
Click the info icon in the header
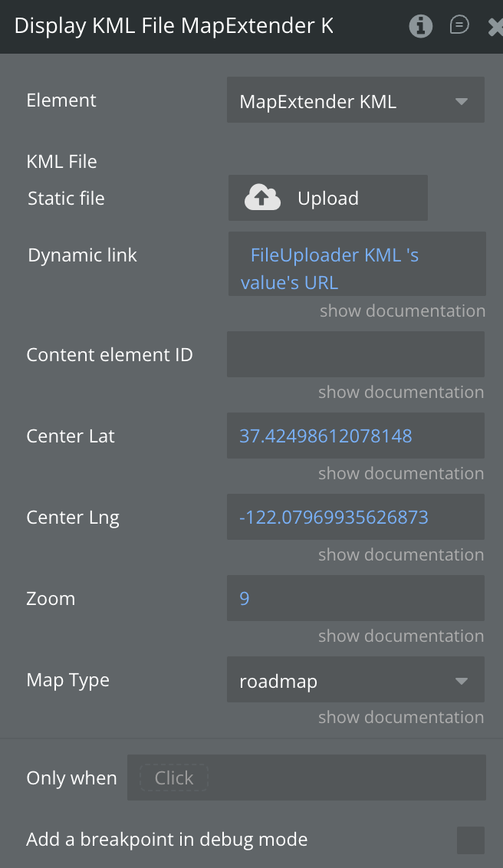(x=420, y=26)
